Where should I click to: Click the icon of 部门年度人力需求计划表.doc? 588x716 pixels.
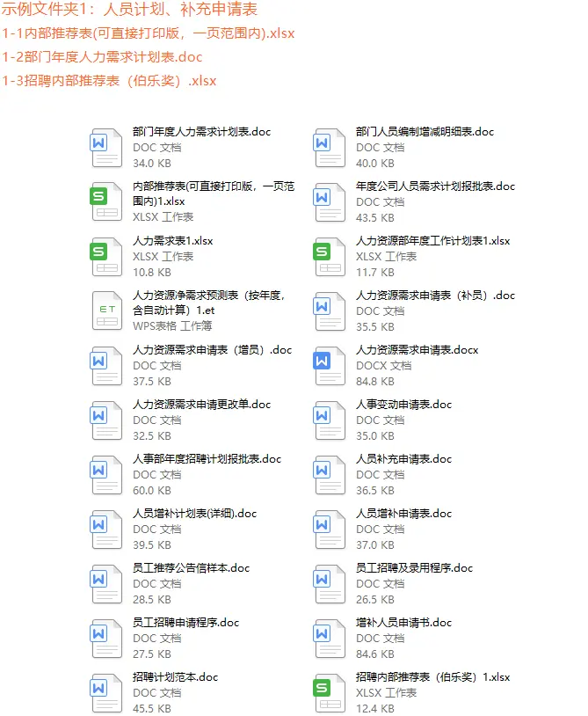pos(105,147)
